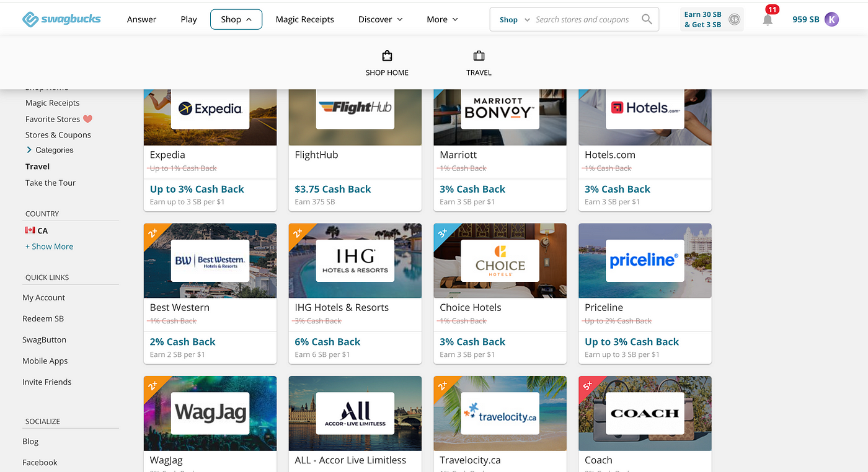Click the Expedia logo tile

(210, 109)
